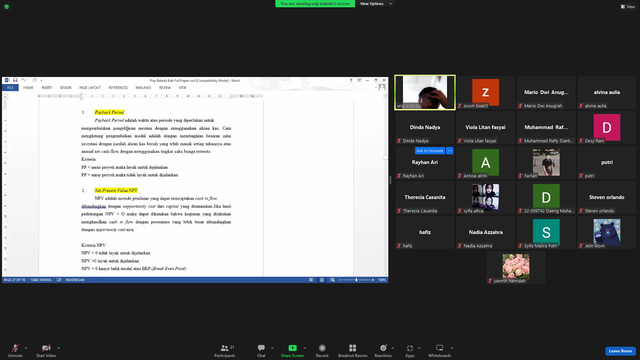Image resolution: width=640 pixels, height=360 pixels.
Task: Select syifa allica participant tile
Action: [485, 198]
